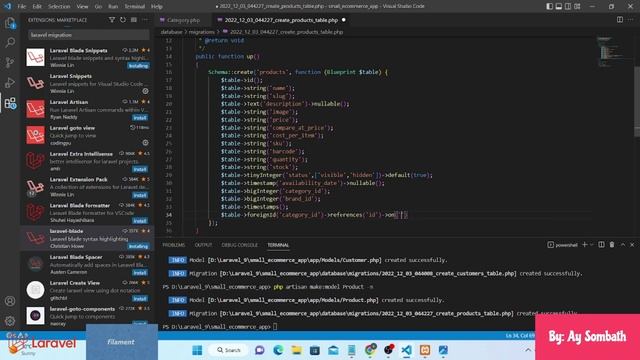Open the new terminal launch profile dropdown

click(x=591, y=245)
